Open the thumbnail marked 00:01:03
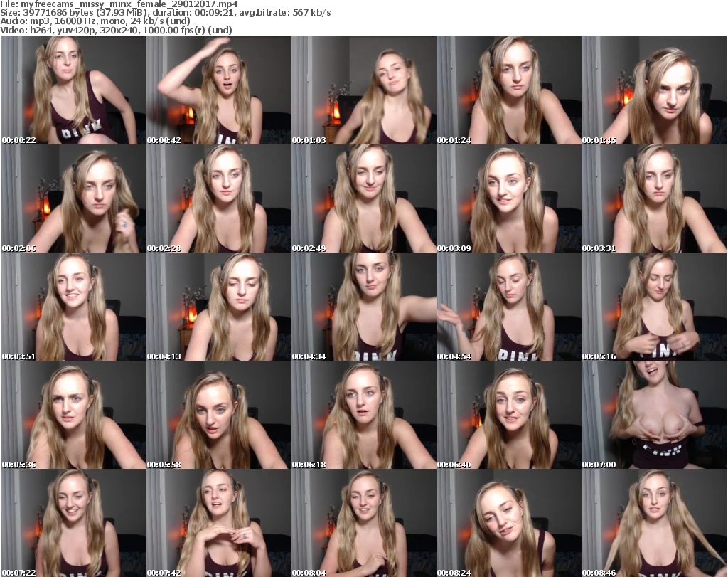 pyautogui.click(x=363, y=90)
